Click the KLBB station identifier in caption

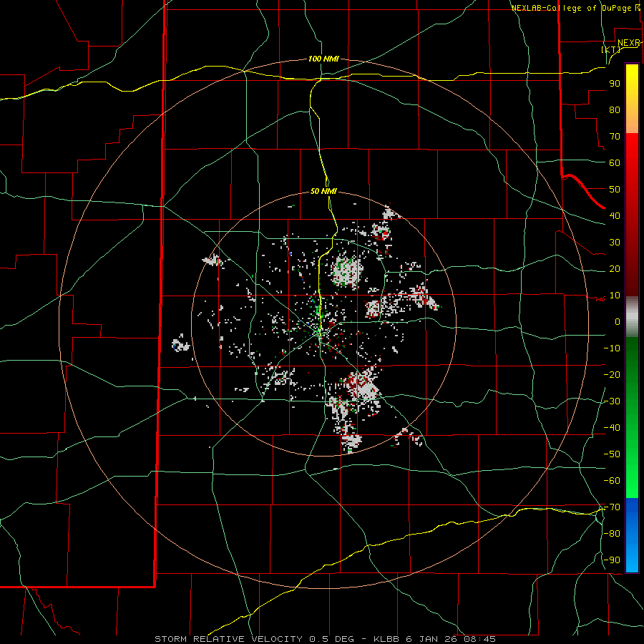coord(386,639)
